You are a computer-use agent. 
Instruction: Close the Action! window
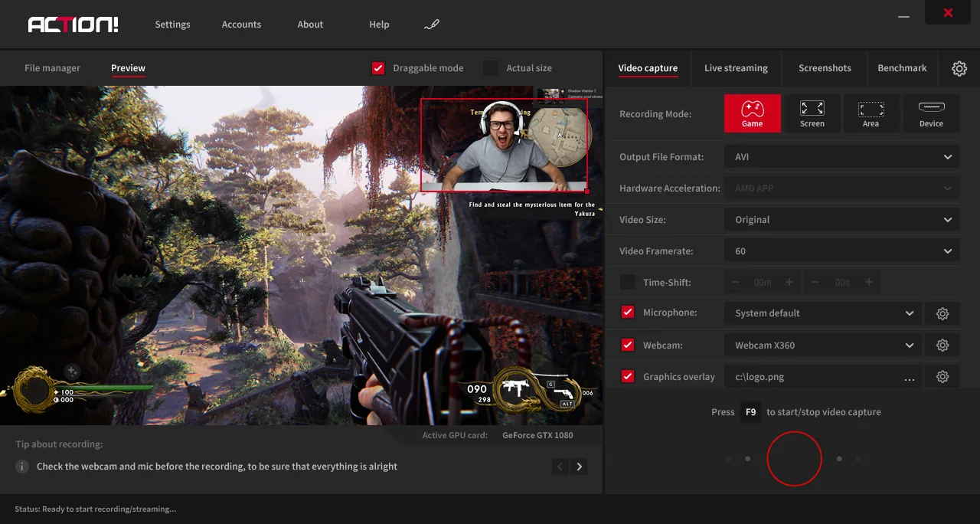coord(948,13)
